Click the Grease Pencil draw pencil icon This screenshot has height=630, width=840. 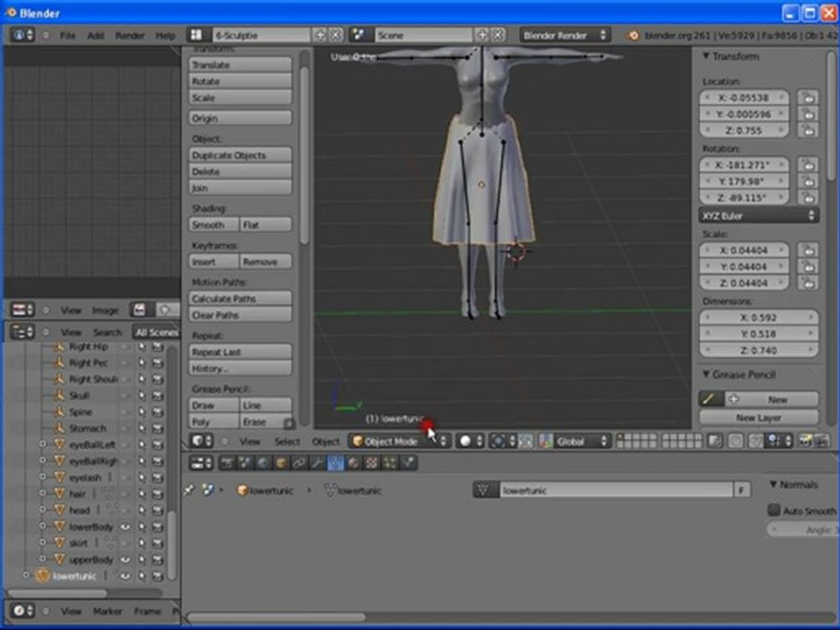coord(709,399)
